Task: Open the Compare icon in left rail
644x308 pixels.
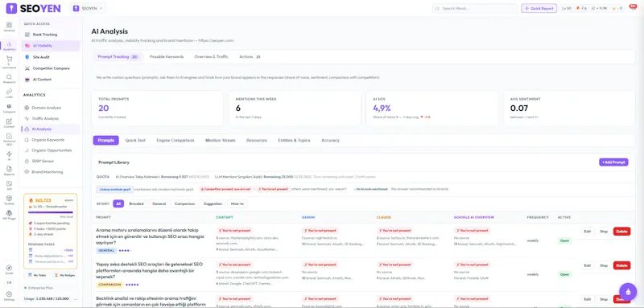Action: [x=9, y=109]
